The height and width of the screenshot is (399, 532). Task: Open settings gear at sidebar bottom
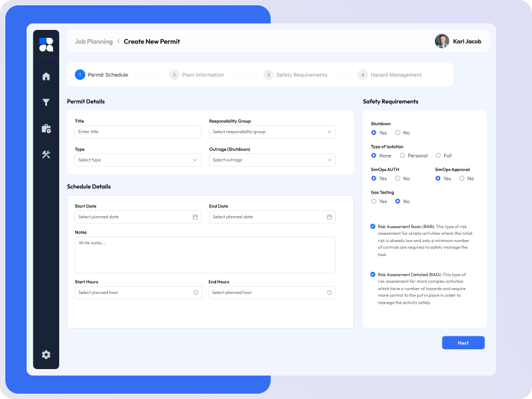(x=46, y=354)
